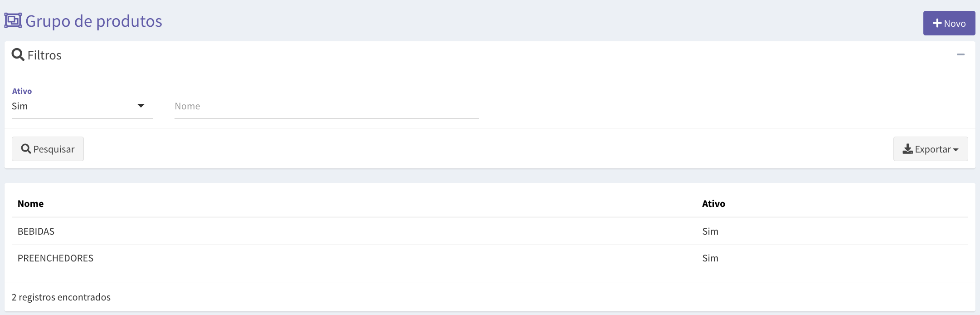Click the Filtros panel heading text

coord(44,55)
